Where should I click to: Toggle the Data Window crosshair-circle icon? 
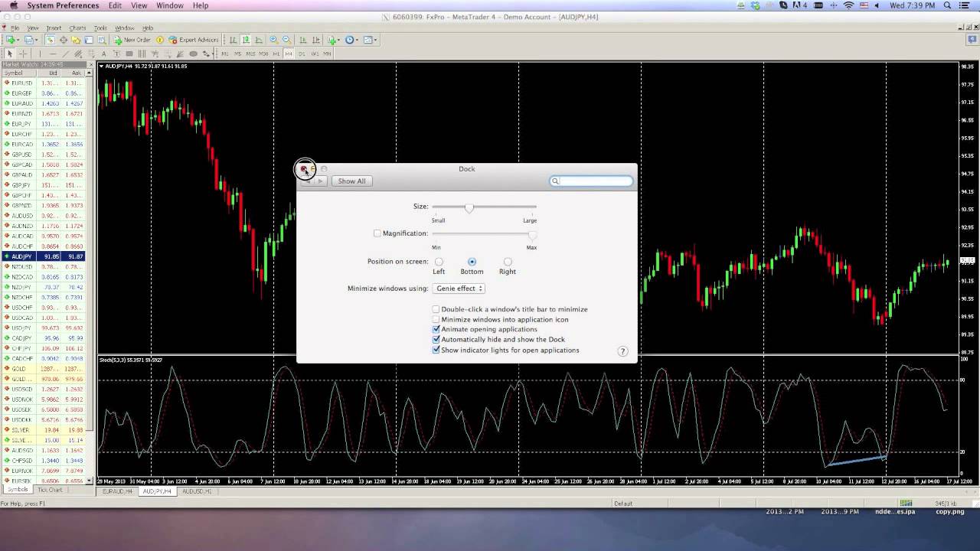coord(63,40)
